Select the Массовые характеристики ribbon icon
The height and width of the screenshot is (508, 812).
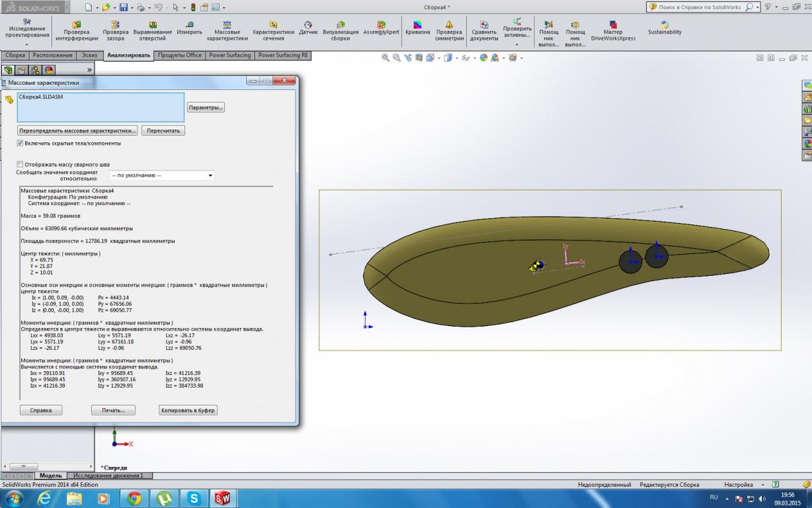pos(227,25)
